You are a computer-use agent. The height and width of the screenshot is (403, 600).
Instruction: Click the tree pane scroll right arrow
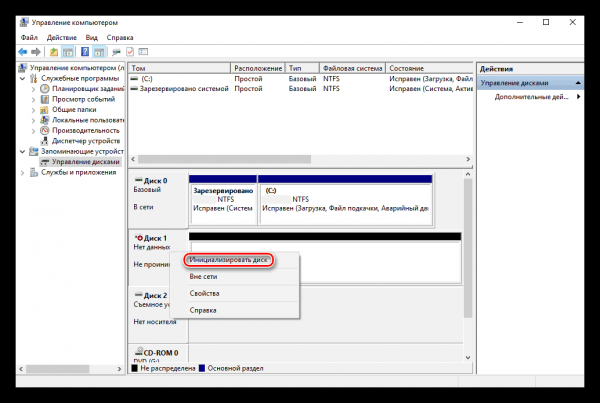tap(119, 369)
